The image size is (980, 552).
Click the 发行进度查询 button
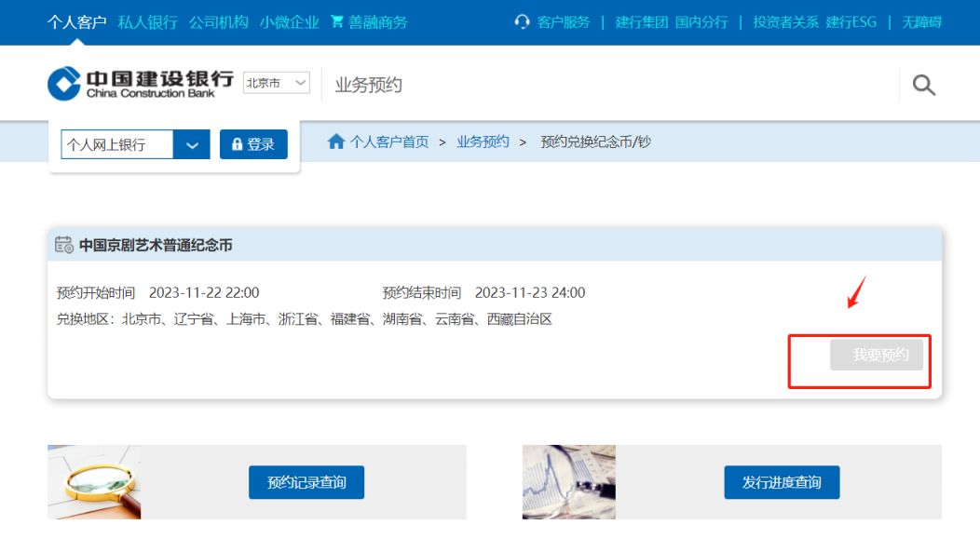(x=782, y=482)
